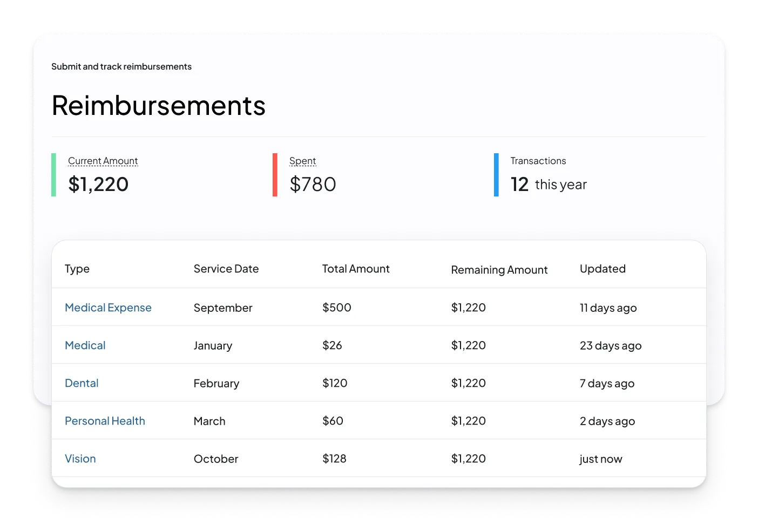Sort by the Updated column header
Screen dimensions: 758x532
(603, 268)
